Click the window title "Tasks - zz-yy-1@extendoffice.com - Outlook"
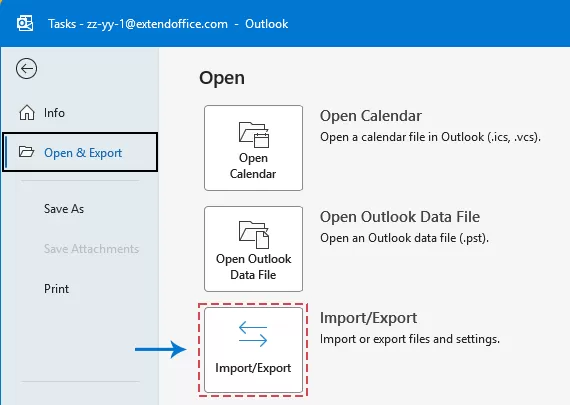The width and height of the screenshot is (570, 405). [x=168, y=24]
